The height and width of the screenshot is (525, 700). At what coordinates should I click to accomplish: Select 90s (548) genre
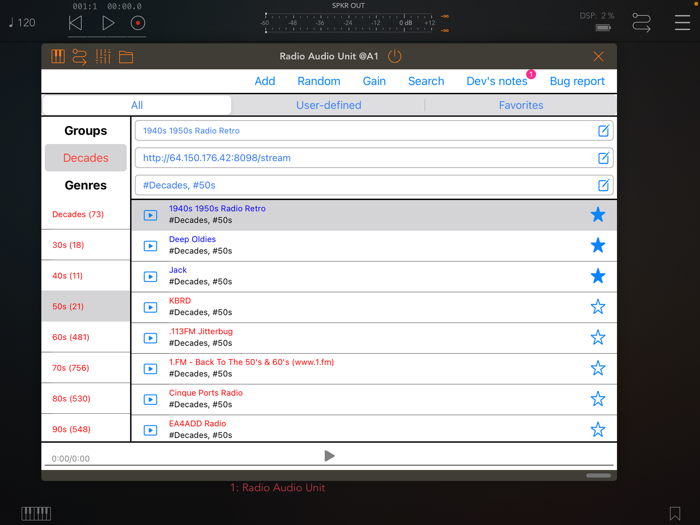[x=86, y=429]
